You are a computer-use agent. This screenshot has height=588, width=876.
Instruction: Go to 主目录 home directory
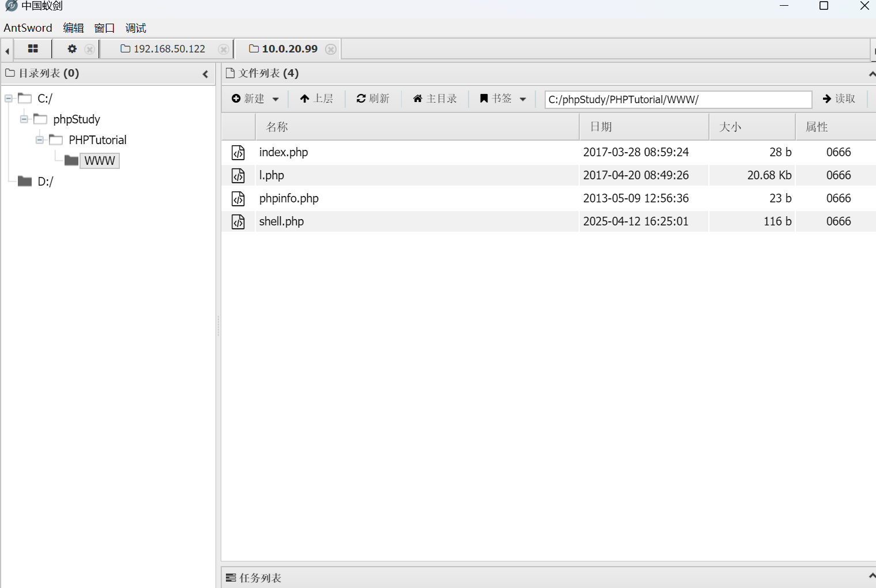coord(435,99)
